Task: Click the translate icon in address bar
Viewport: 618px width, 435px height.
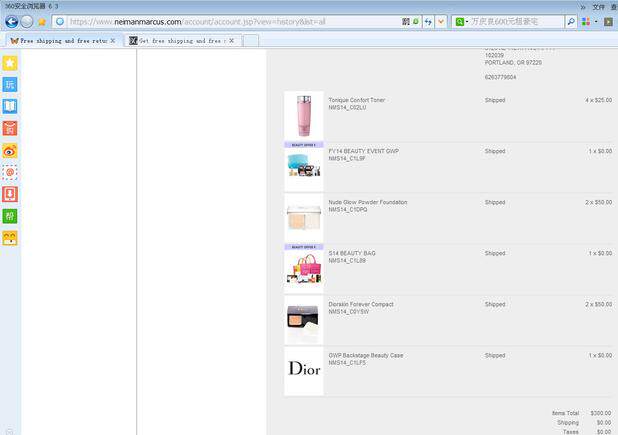Action: [x=406, y=22]
